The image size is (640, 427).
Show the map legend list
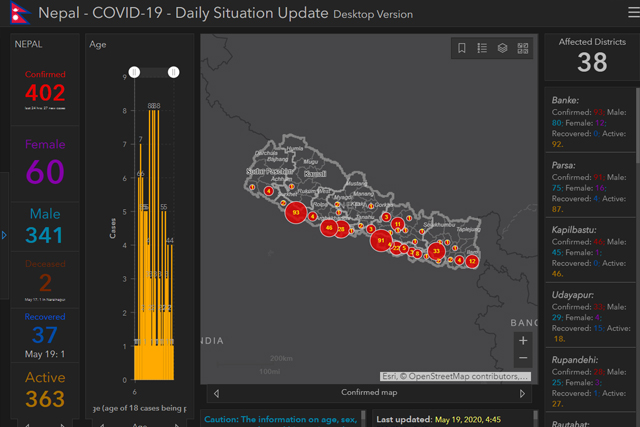[x=482, y=48]
